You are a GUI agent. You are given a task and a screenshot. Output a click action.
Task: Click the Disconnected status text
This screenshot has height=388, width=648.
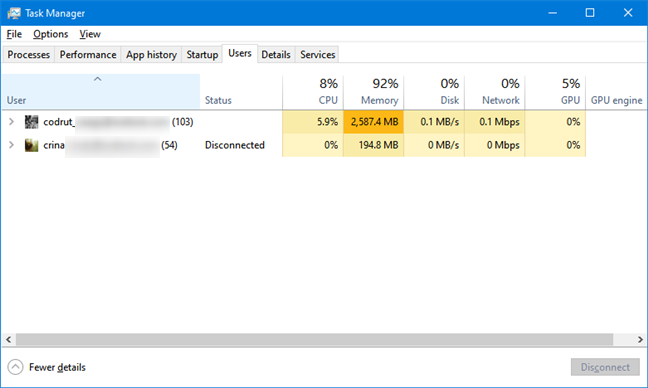(235, 145)
